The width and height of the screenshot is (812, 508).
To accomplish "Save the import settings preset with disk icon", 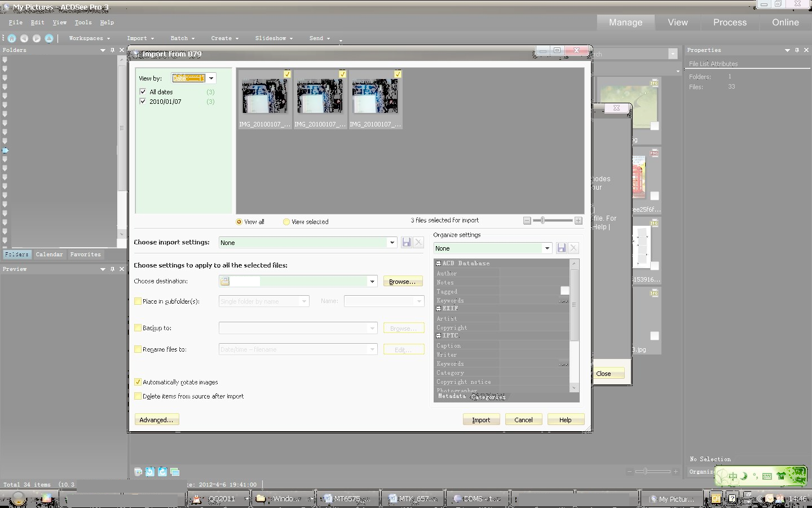I will (406, 242).
